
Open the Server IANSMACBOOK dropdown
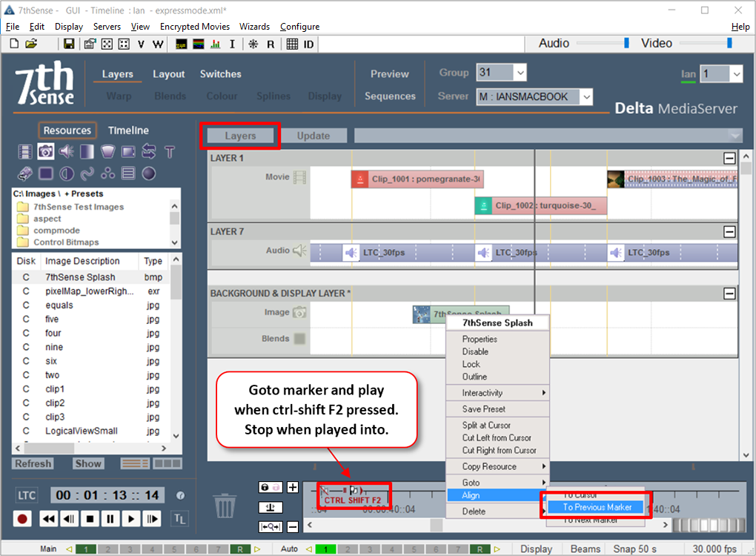click(586, 97)
